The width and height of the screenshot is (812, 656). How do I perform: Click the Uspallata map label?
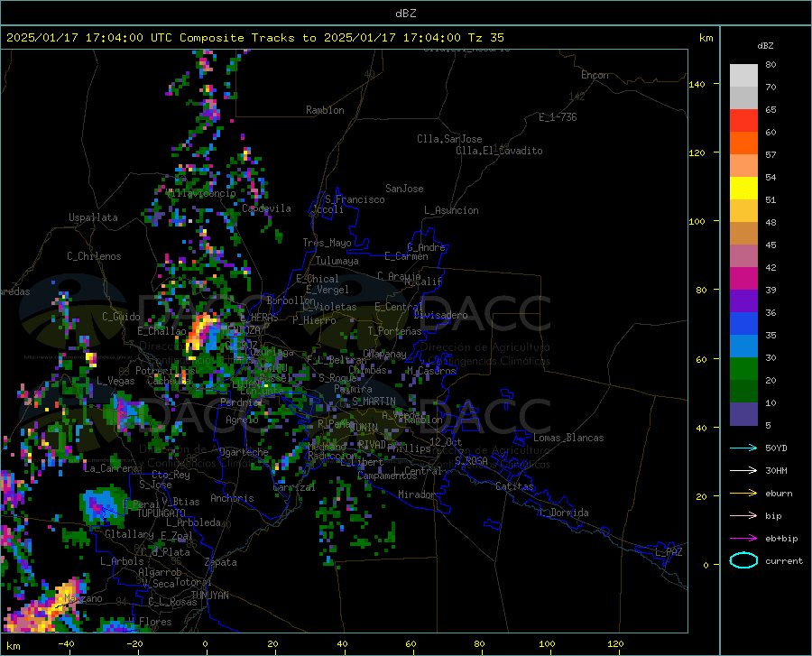93,217
